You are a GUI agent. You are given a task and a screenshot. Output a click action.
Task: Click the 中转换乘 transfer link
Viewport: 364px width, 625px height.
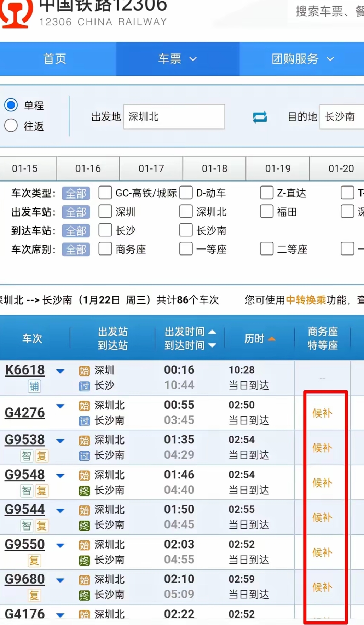click(306, 300)
